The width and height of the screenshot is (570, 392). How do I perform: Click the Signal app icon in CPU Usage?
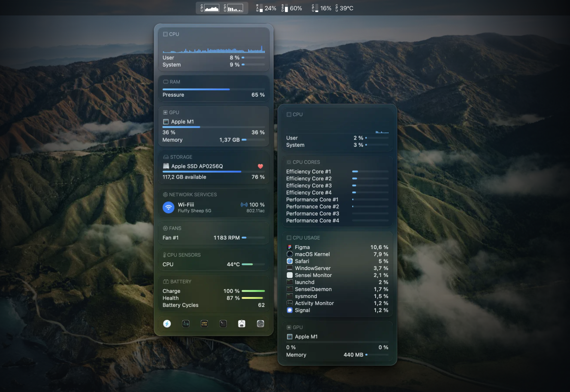(290, 310)
